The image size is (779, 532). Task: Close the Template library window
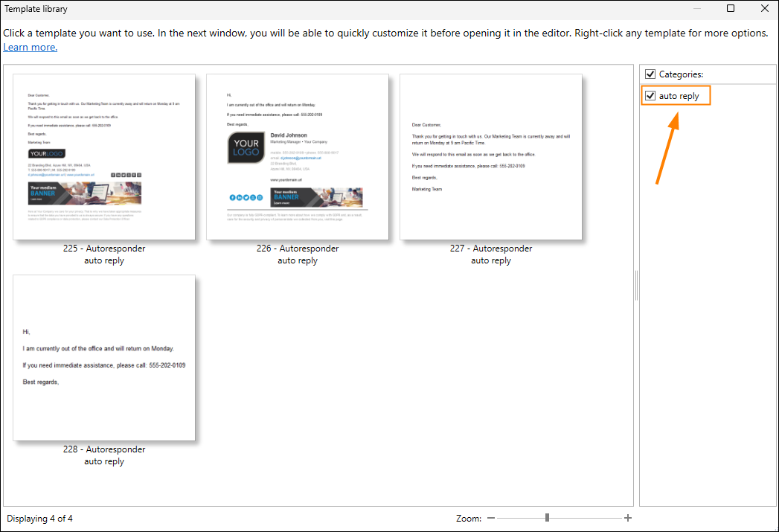pos(764,8)
